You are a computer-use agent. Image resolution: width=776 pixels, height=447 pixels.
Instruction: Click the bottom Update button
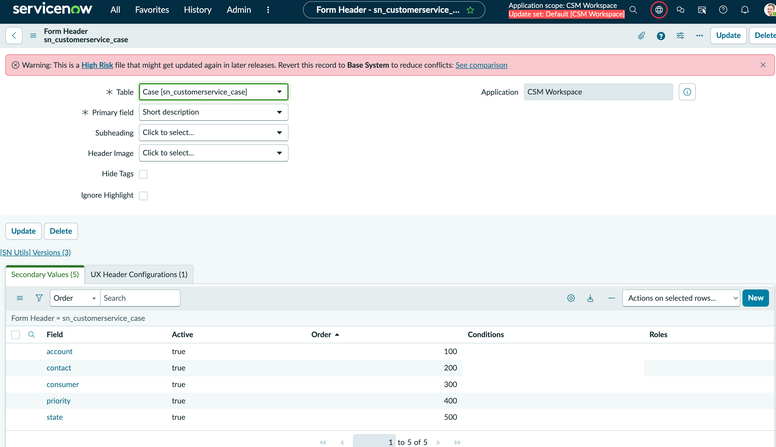(23, 231)
